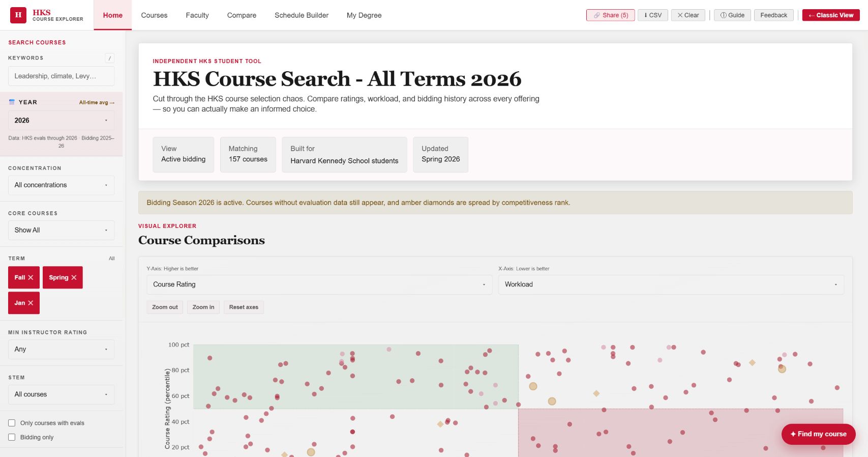Image resolution: width=868 pixels, height=457 pixels.
Task: Click the Built for Harvard Kennedy School card
Action: point(344,155)
